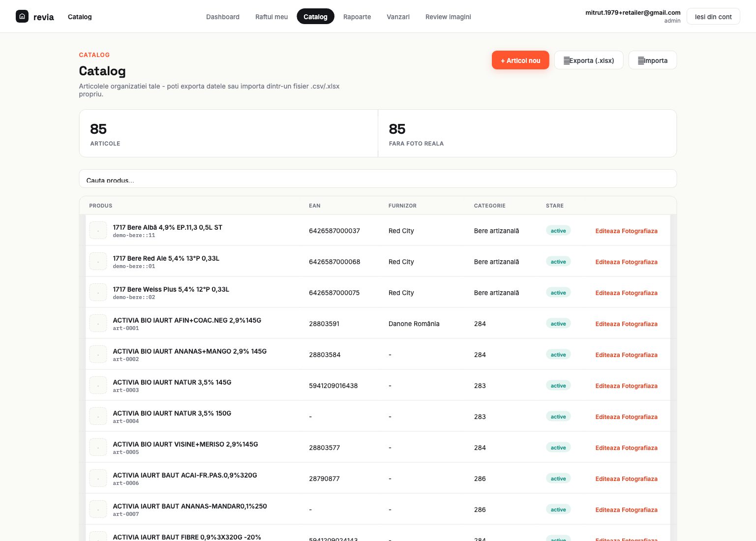Go to the Dashboard tab

[223, 17]
